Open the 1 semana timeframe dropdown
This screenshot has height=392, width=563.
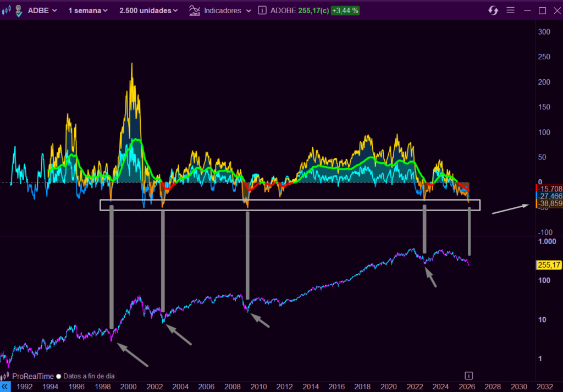88,10
